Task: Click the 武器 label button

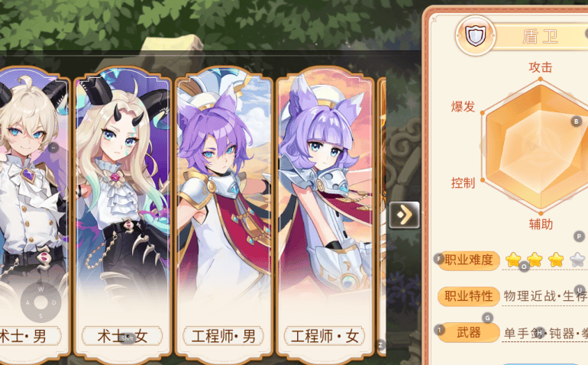Action: point(469,332)
